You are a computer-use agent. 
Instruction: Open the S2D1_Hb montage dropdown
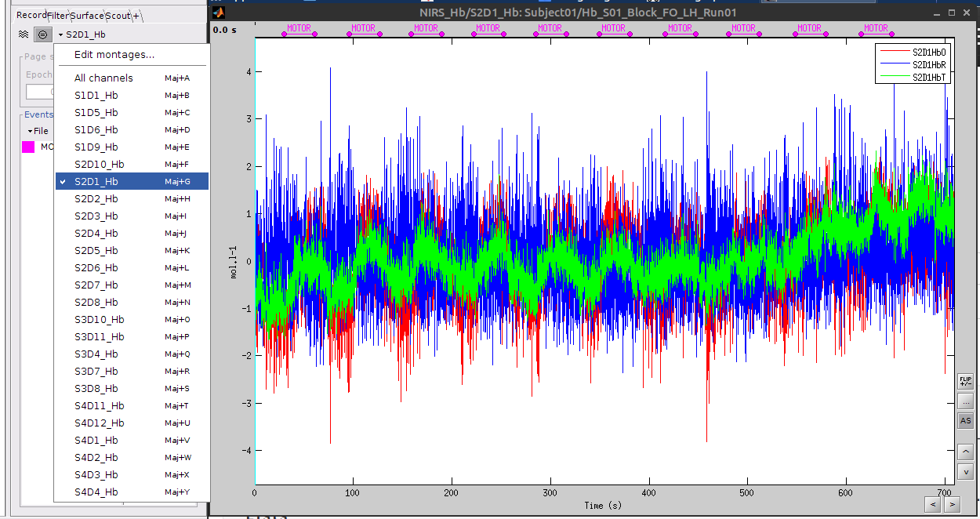pos(82,34)
